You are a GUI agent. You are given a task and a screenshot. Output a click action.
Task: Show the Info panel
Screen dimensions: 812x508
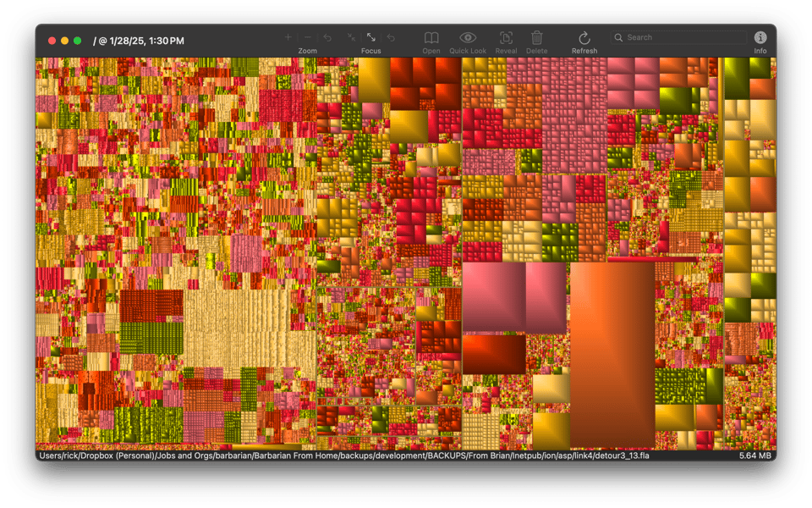tap(760, 38)
